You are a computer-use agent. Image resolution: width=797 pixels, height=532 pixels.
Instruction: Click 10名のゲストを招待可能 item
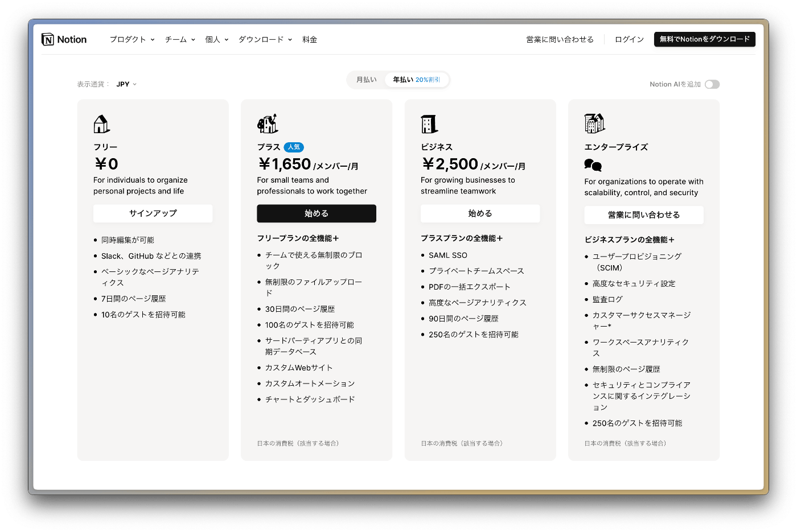pyautogui.click(x=143, y=315)
